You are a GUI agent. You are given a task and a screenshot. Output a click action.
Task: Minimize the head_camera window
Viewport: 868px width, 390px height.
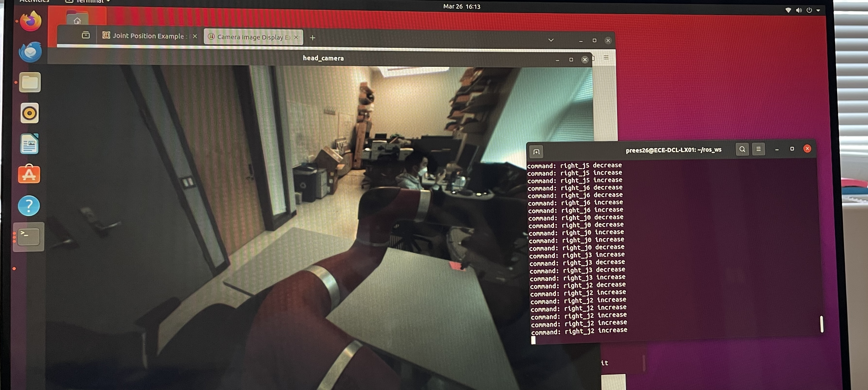click(x=557, y=60)
